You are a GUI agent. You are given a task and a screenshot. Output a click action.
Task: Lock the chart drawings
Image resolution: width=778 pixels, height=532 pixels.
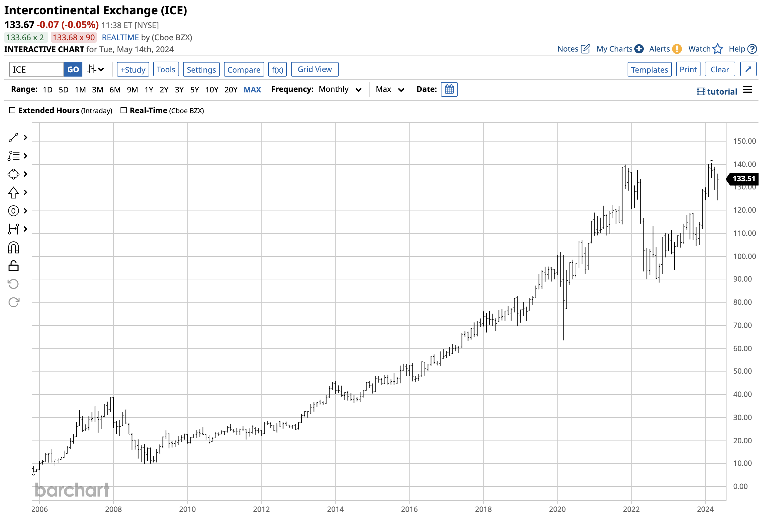tap(13, 265)
